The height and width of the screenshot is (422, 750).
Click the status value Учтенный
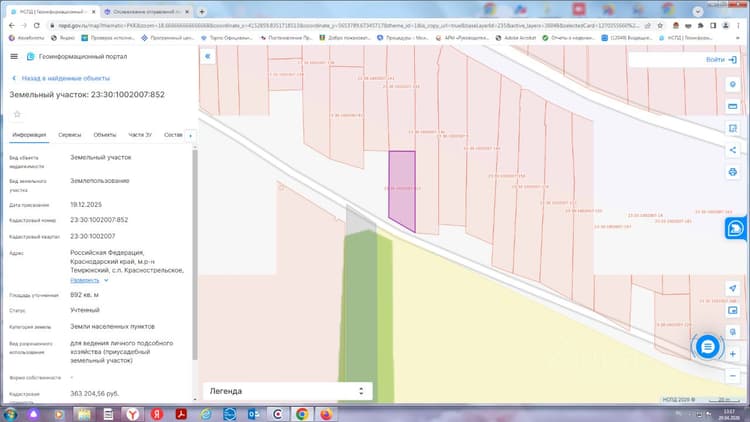[x=85, y=310]
